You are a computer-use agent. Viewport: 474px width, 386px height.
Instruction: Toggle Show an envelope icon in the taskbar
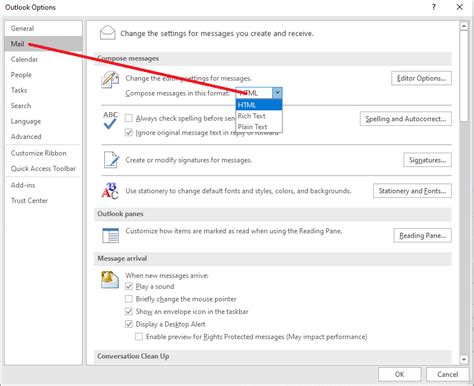coord(129,311)
